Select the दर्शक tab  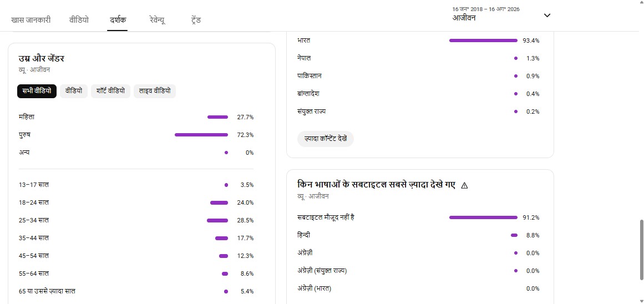pos(118,20)
